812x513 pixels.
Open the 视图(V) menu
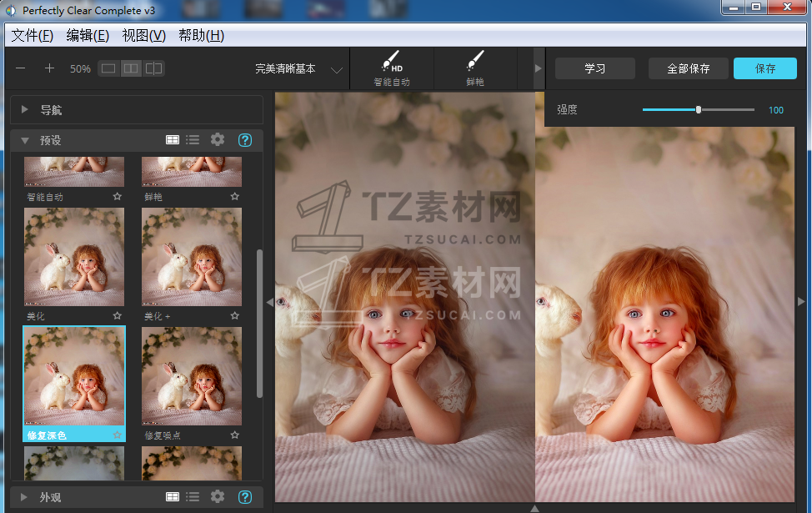coord(143,35)
